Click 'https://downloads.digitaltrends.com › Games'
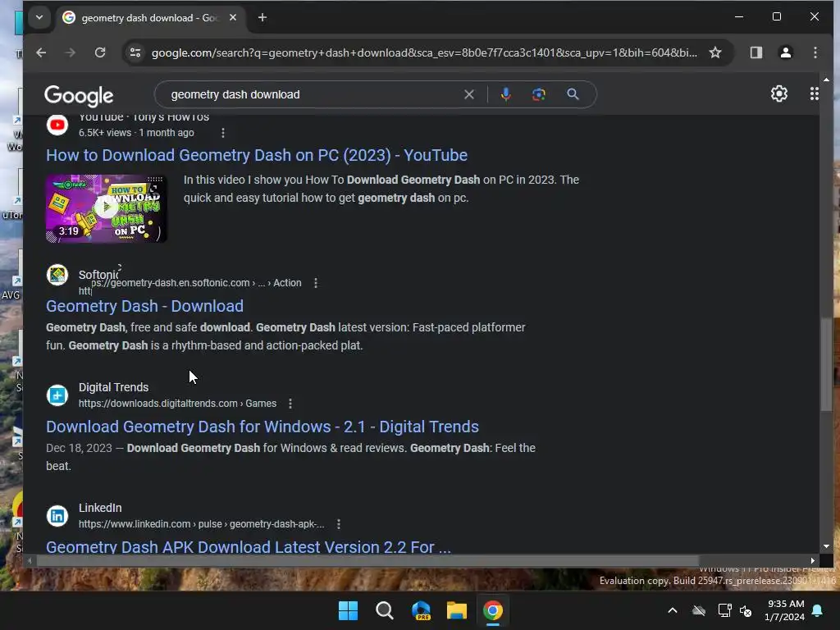Viewport: 840px width, 630px height. point(177,404)
